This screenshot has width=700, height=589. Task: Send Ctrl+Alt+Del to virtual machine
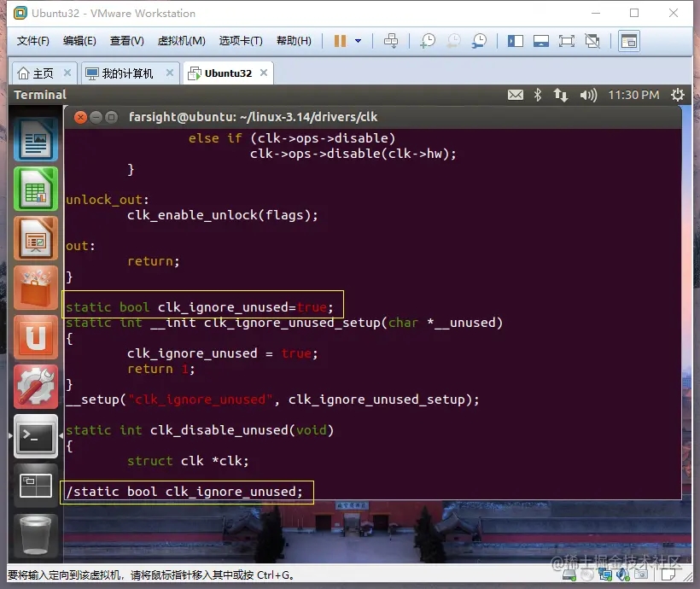click(x=391, y=41)
